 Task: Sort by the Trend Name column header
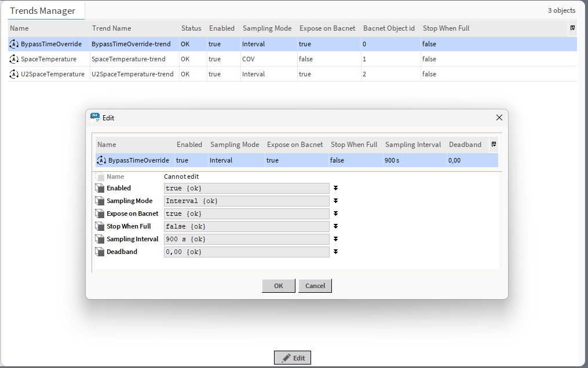click(111, 28)
